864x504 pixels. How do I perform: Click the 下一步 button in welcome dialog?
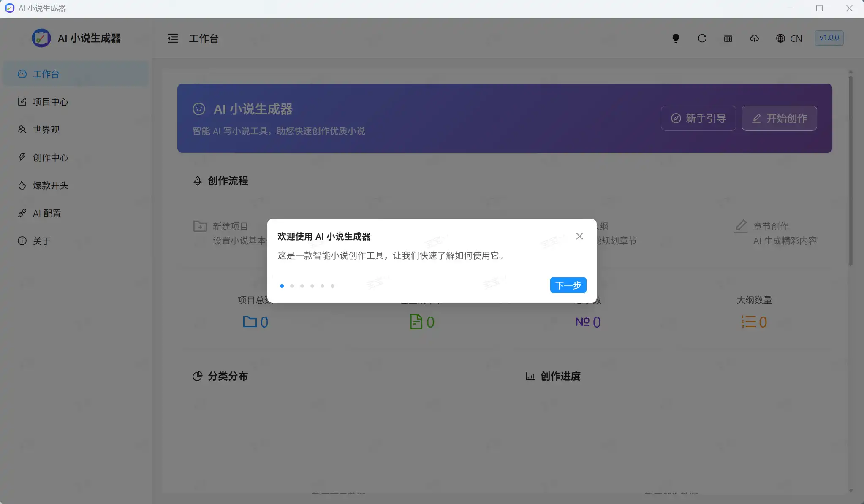pos(568,285)
